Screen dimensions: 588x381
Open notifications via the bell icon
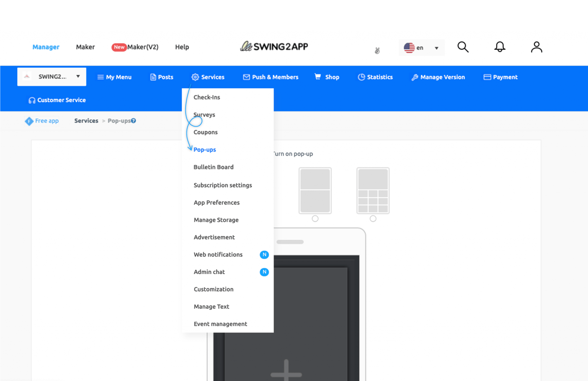[500, 47]
